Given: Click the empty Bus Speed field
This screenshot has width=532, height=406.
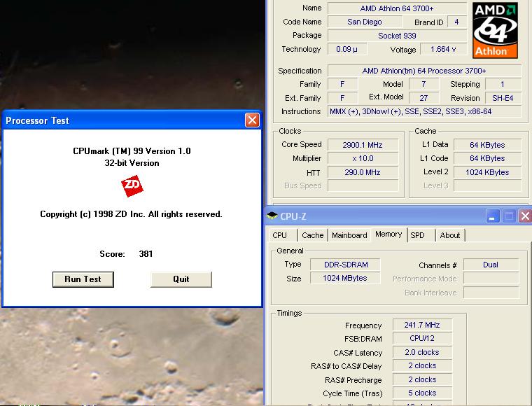Looking at the screenshot, I should coord(363,185).
